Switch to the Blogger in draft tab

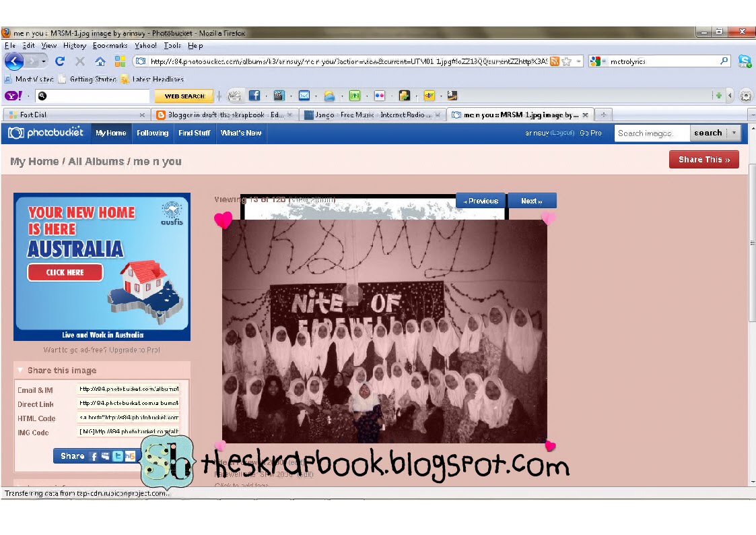coord(225,115)
